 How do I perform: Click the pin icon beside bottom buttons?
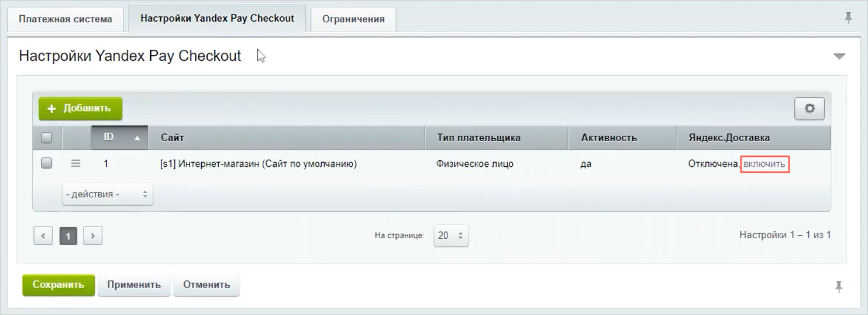(839, 286)
